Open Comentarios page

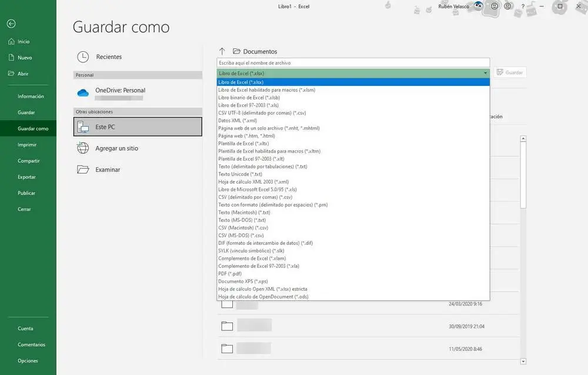[32, 344]
